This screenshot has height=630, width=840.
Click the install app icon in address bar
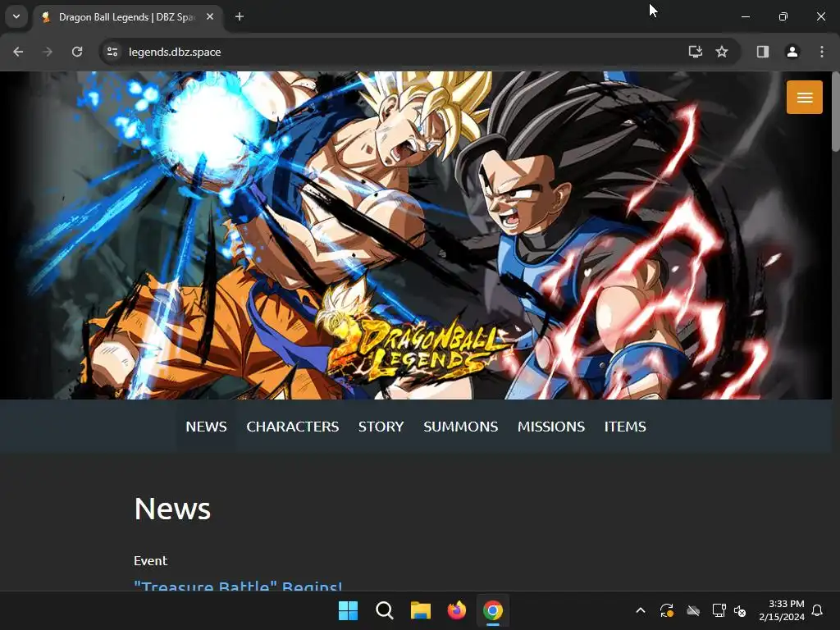pyautogui.click(x=696, y=52)
